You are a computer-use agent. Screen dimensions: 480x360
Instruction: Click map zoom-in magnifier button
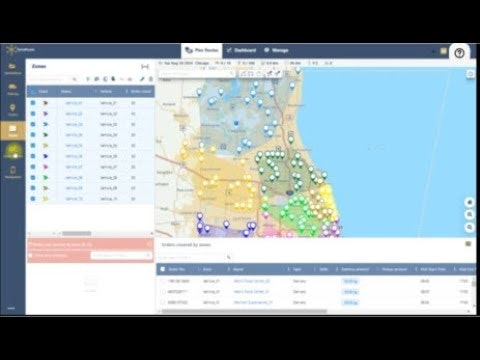pyautogui.click(x=470, y=215)
